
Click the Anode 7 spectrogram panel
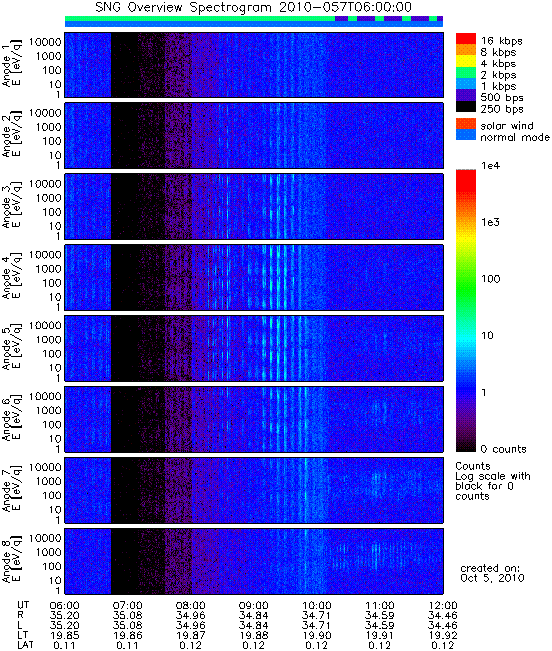click(254, 491)
